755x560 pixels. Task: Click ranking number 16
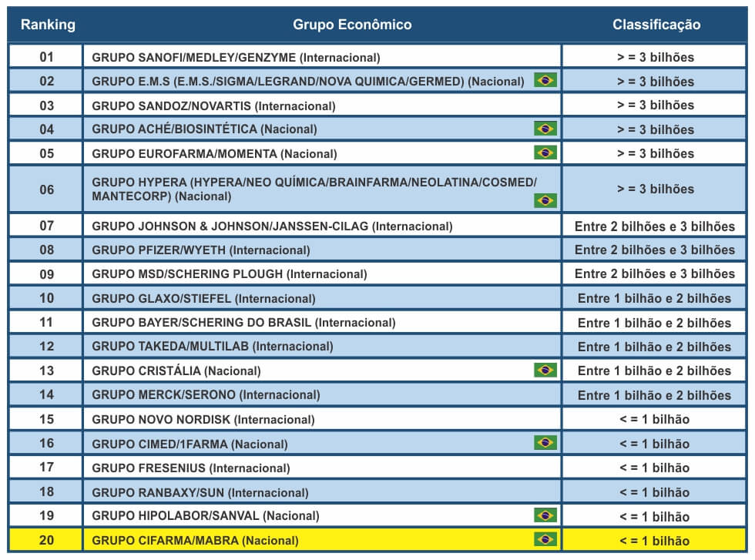click(x=47, y=443)
